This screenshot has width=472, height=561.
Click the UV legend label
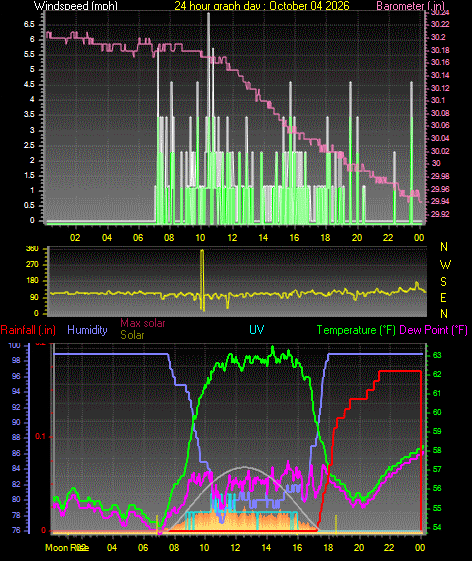(x=257, y=330)
